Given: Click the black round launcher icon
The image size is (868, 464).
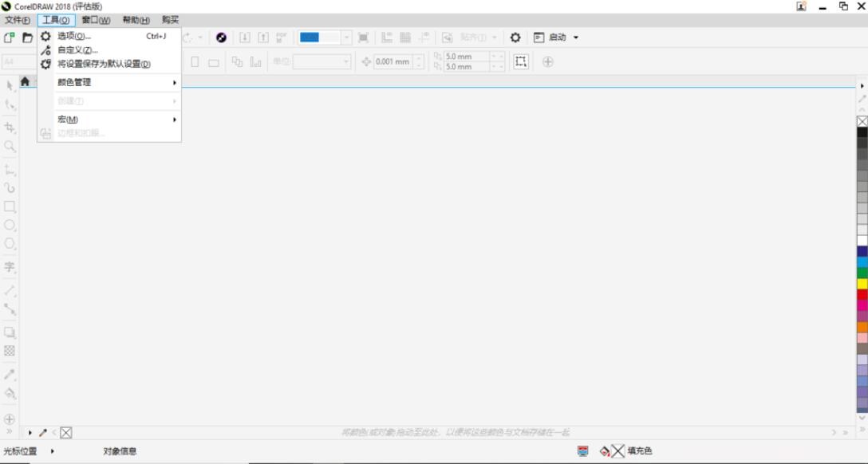Looking at the screenshot, I should pos(222,37).
